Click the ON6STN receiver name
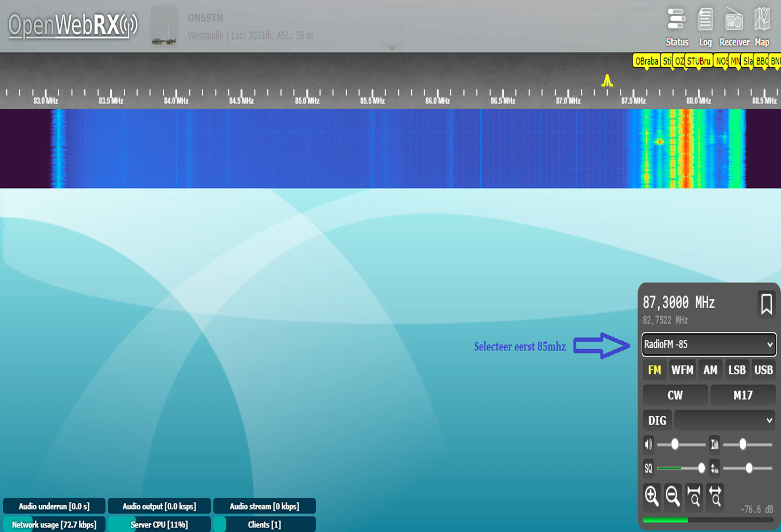 coord(205,18)
